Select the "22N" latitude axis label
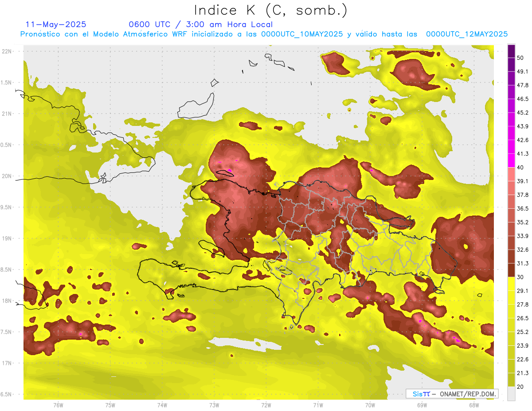The width and height of the screenshot is (532, 411). (7, 51)
